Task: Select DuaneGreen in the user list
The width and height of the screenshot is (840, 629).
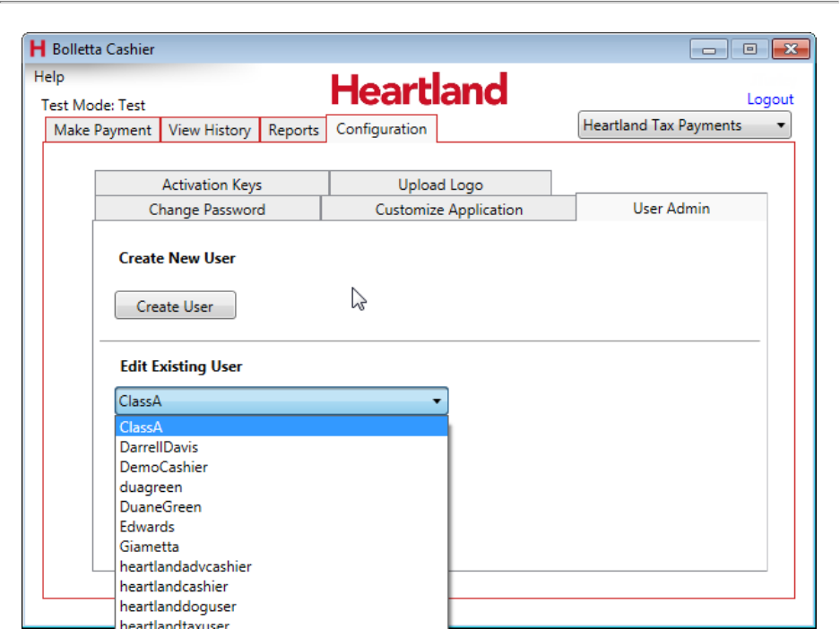Action: (281, 506)
